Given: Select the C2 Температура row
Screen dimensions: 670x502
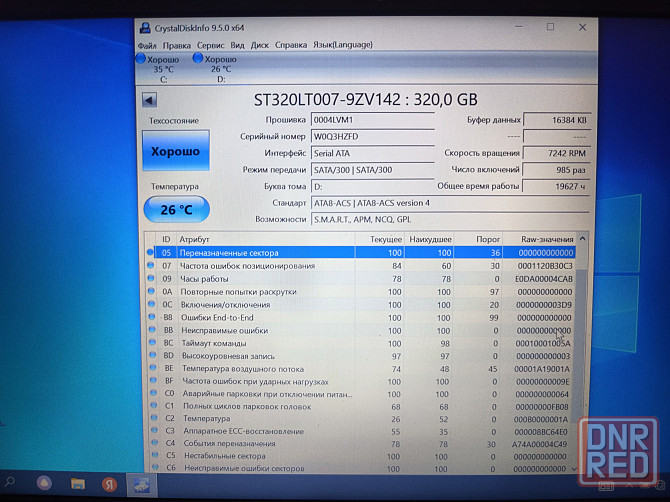Looking at the screenshot, I should coord(363,419).
